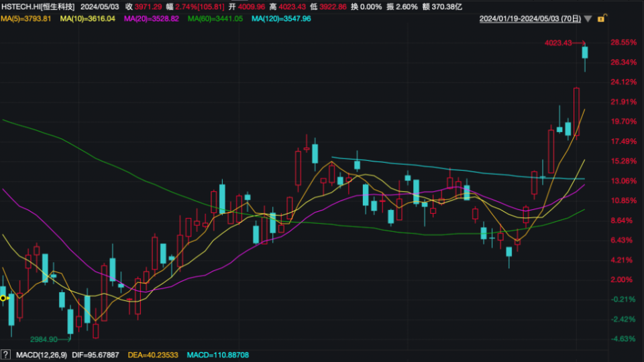Click the 2.74%[105.81] change value
This screenshot has width=644, height=362.
click(200, 7)
